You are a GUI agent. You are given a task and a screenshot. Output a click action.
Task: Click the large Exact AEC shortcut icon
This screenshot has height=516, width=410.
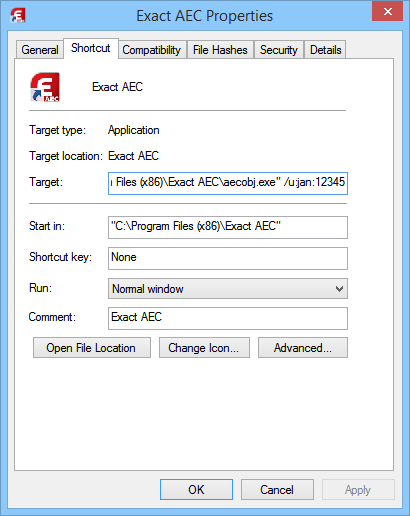click(45, 87)
